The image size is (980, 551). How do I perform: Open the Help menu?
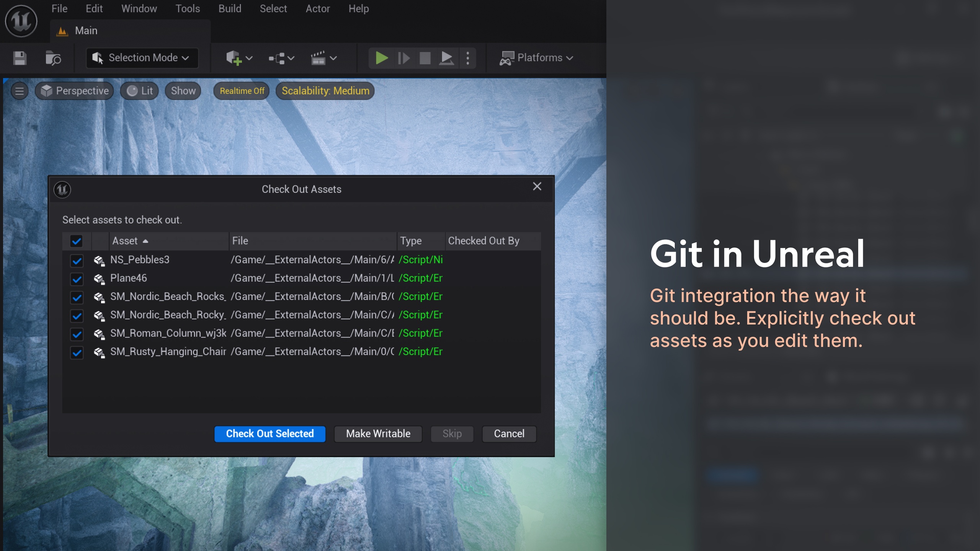358,8
